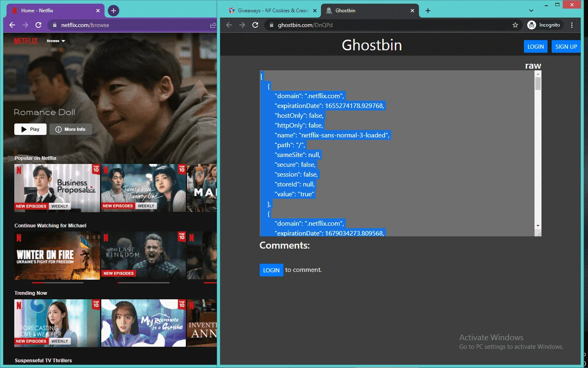This screenshot has height=368, width=588.
Task: Click the "hostOnly": false line
Action: click(300, 116)
